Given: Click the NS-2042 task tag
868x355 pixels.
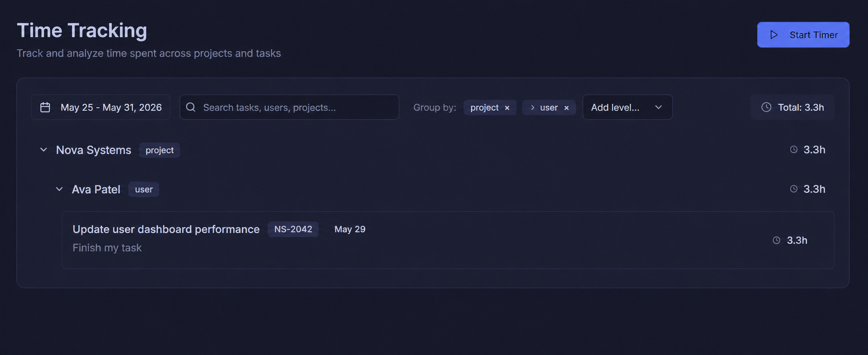Looking at the screenshot, I should 293,229.
